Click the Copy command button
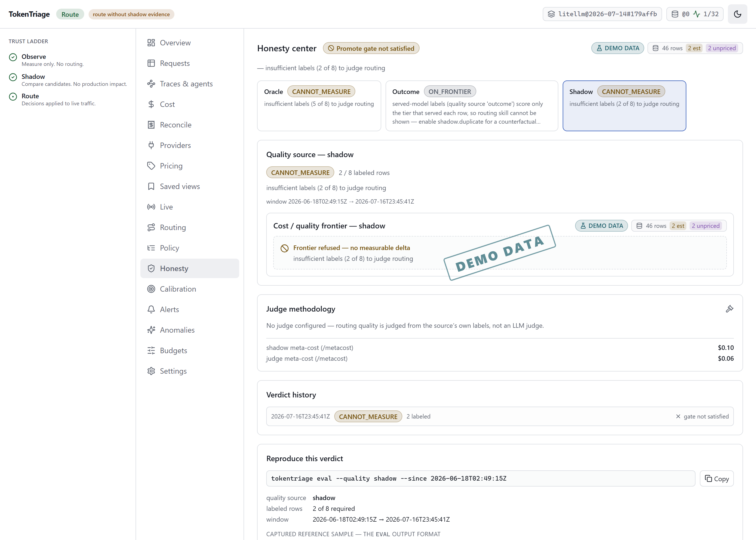 click(x=716, y=478)
